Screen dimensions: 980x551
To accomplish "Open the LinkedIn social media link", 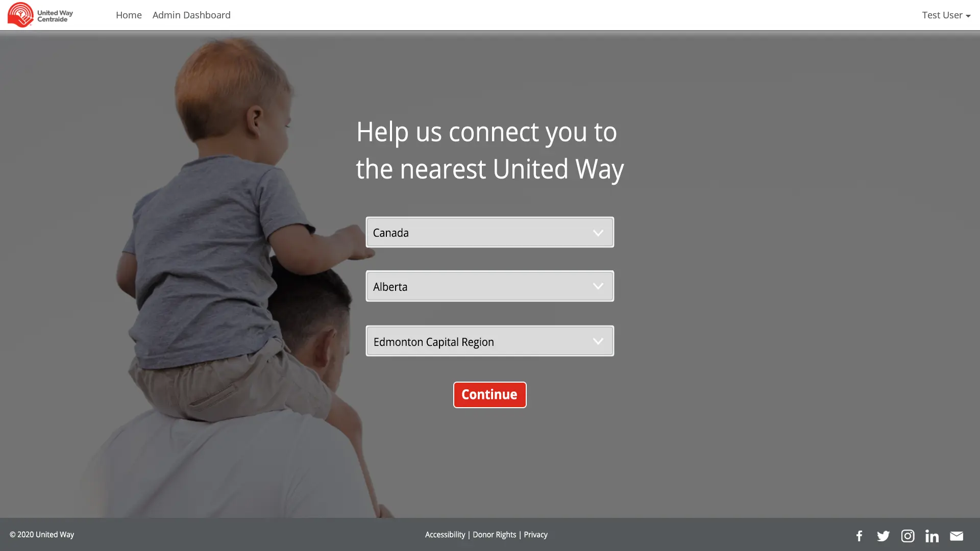I will (932, 535).
